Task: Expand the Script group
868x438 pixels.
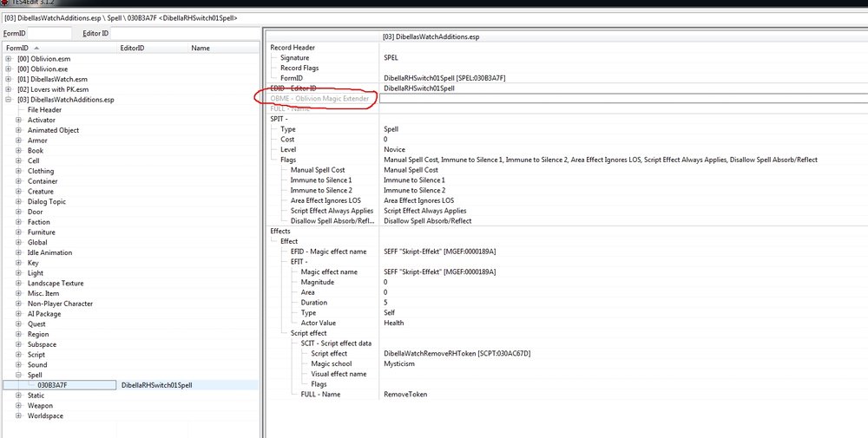Action: [x=18, y=355]
